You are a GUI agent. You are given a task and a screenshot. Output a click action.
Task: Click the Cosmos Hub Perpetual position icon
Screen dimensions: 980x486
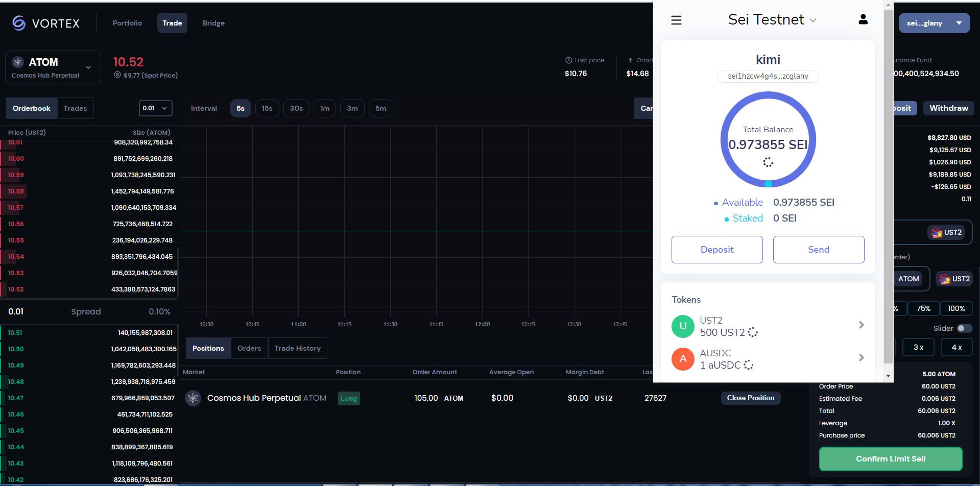193,398
